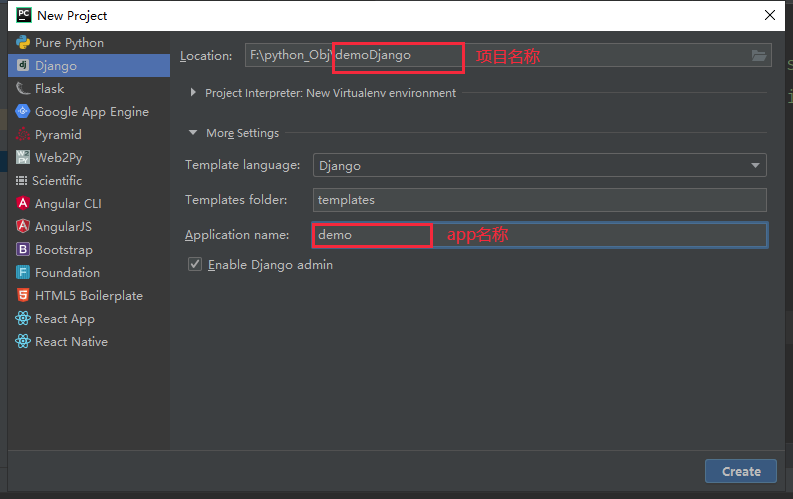The height and width of the screenshot is (499, 793).
Task: Pick the Pyramid project type label
Action: [58, 134]
